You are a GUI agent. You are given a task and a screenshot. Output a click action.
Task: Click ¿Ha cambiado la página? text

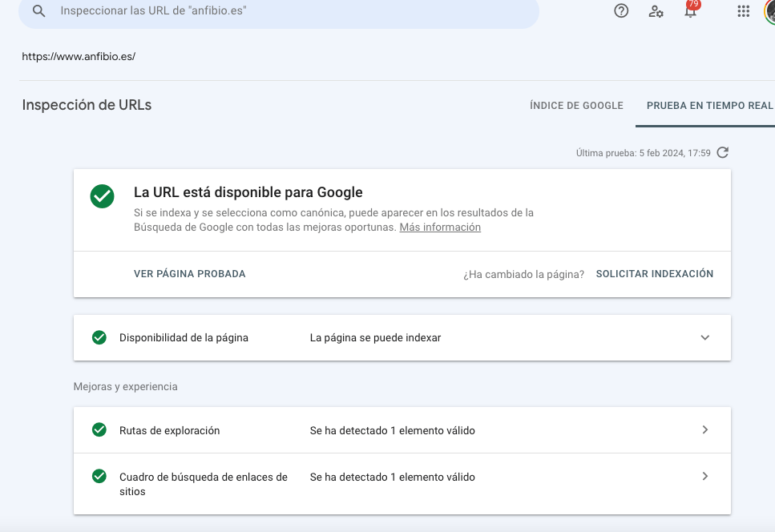coord(523,275)
